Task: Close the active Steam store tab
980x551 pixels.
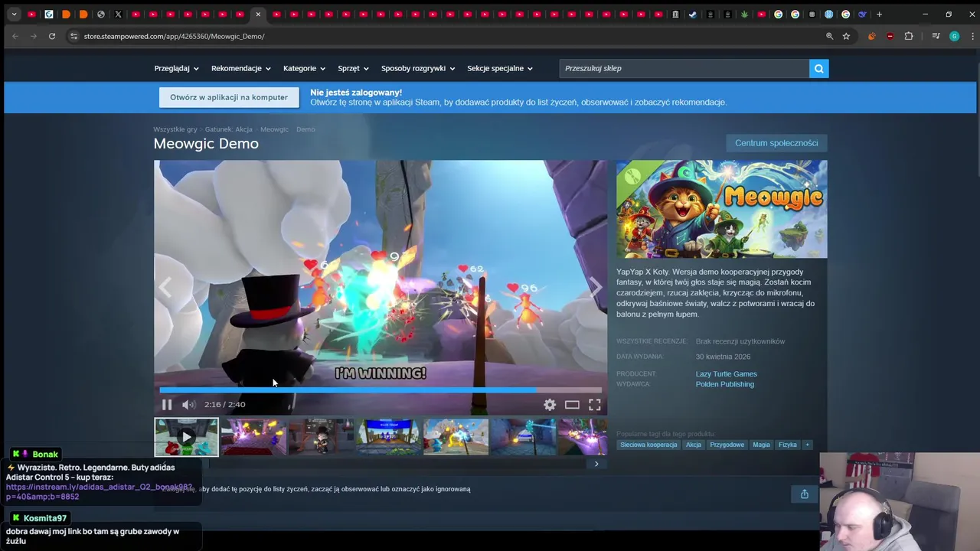Action: tap(258, 14)
